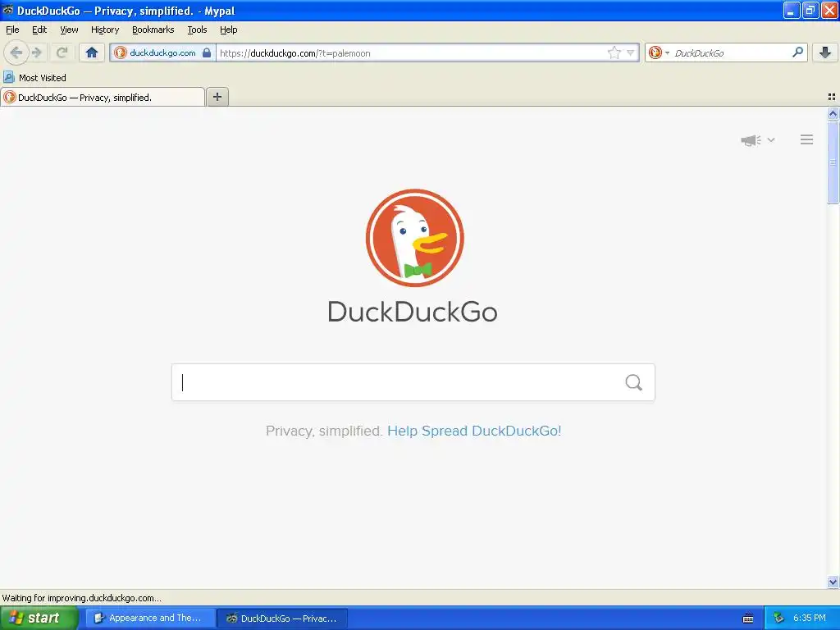This screenshot has width=840, height=630.
Task: Select the DuckDuckGo Privacy simplified tab
Action: coord(103,97)
